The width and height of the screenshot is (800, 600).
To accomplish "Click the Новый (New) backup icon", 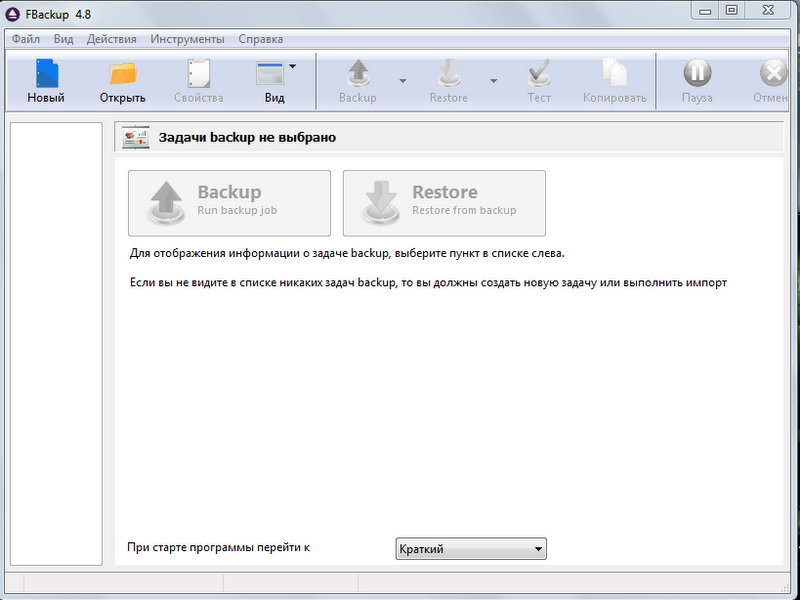I will point(47,74).
